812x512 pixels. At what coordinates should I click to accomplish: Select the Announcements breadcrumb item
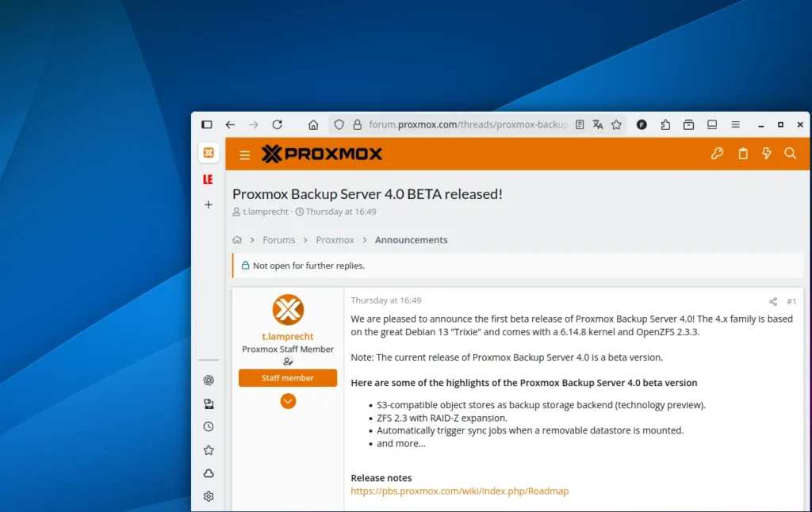[x=411, y=239]
